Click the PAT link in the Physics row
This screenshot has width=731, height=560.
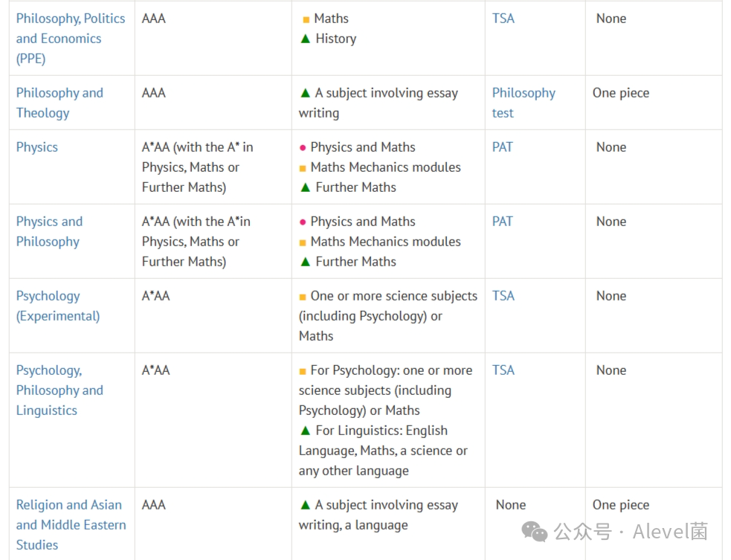502,147
